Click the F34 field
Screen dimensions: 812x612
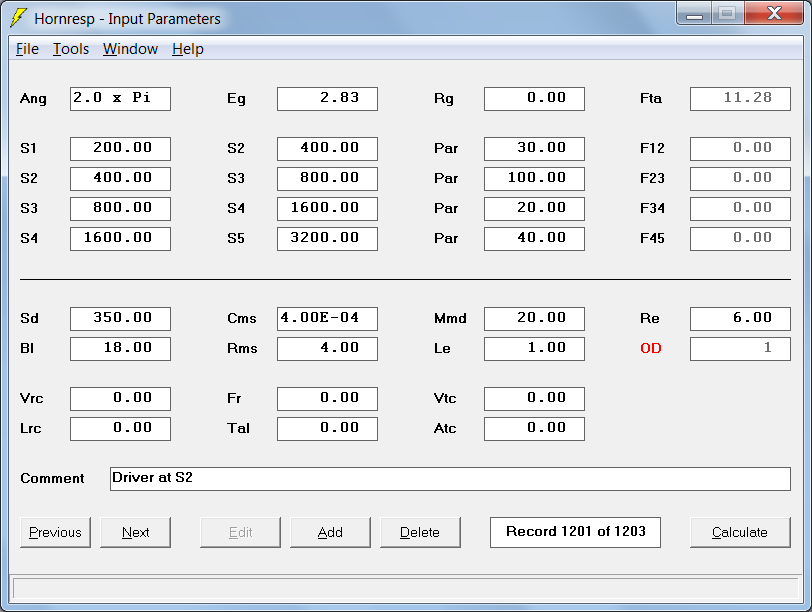point(740,209)
